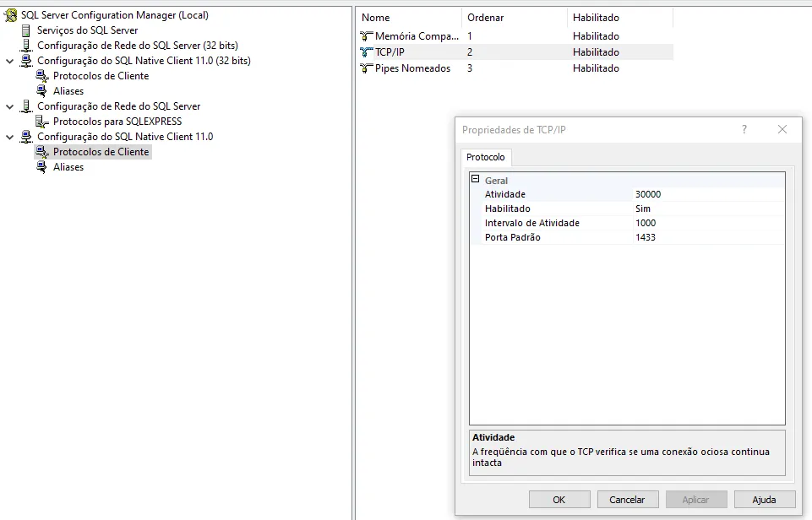Click the Aliases icon under Native Client 11.0
Viewport: 812px width, 520px height.
click(42, 167)
